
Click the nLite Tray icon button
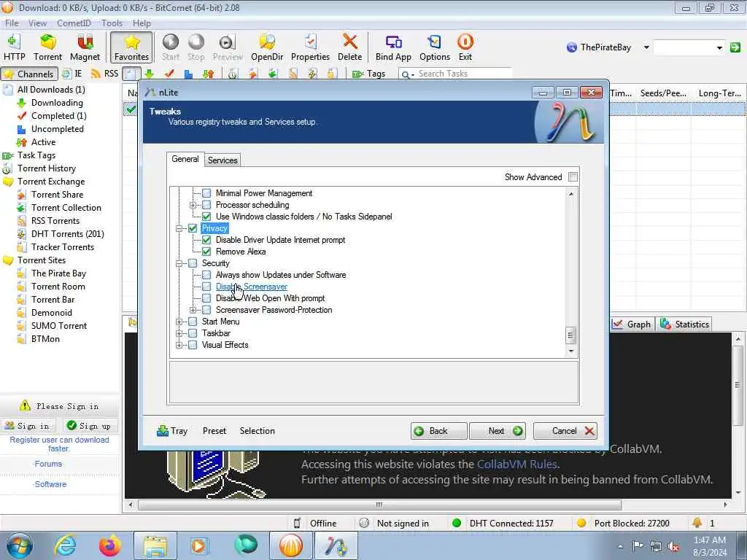[172, 431]
